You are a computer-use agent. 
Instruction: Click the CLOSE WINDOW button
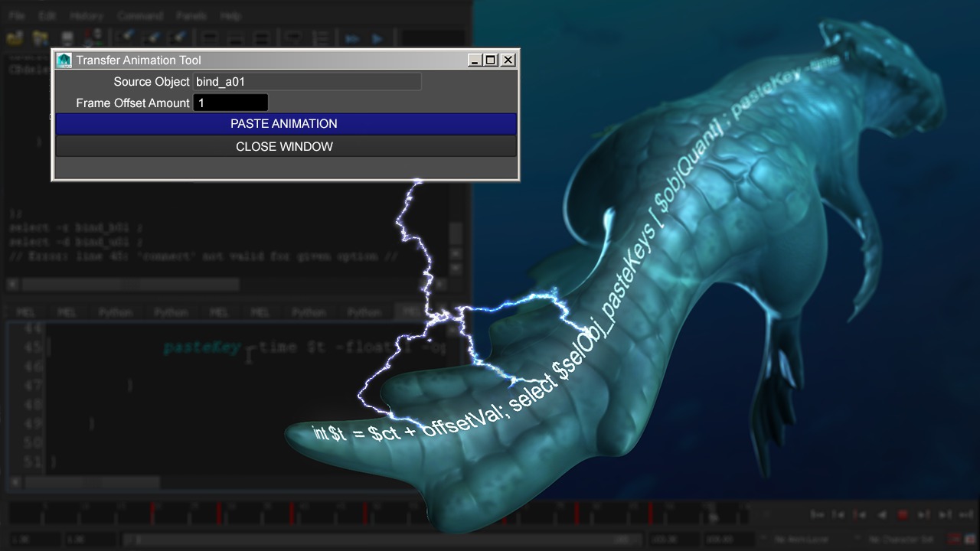pos(285,147)
